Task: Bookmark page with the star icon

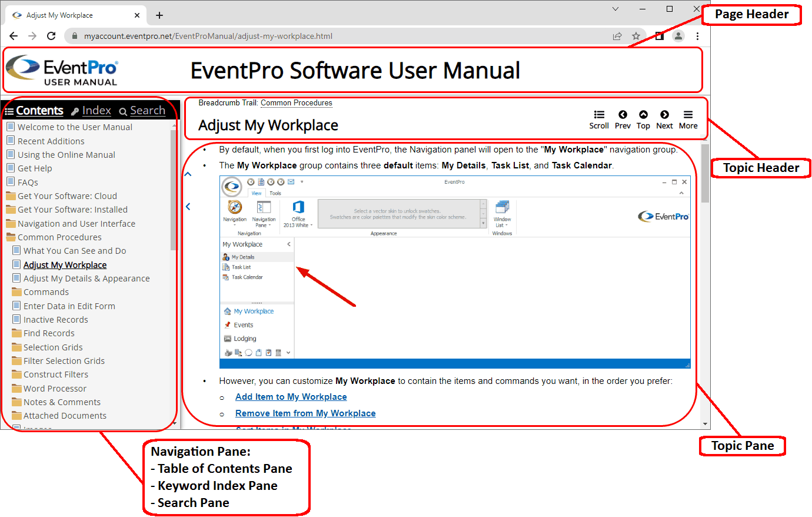Action: point(636,36)
